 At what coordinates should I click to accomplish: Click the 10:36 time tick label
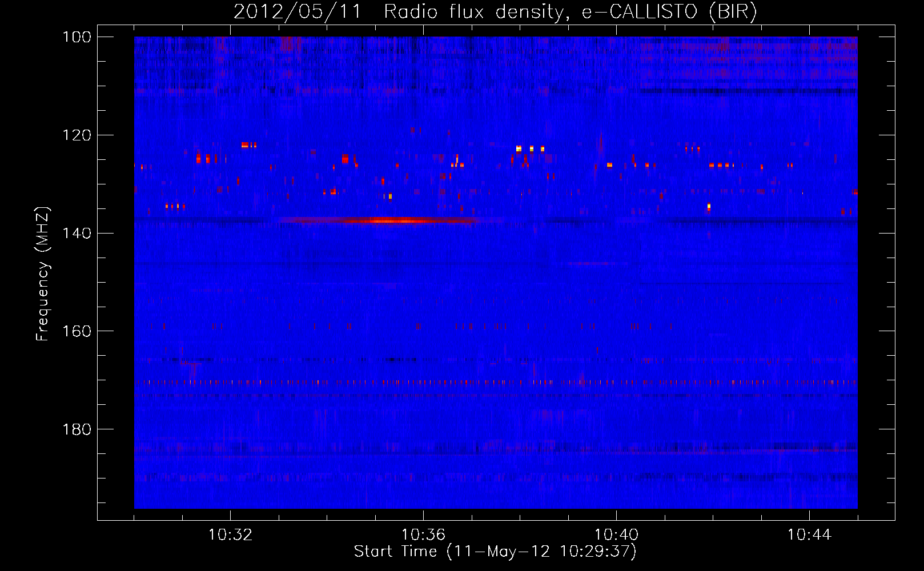(423, 535)
